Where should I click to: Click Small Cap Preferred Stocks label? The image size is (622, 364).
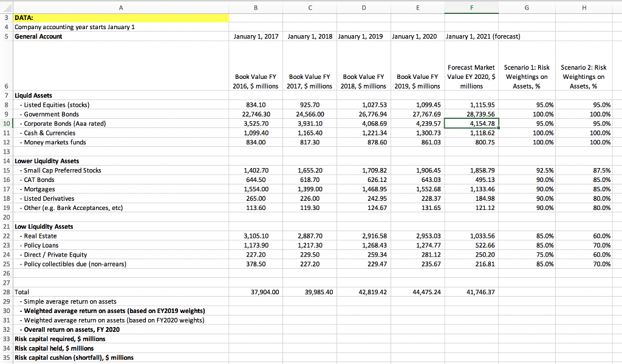click(x=60, y=170)
